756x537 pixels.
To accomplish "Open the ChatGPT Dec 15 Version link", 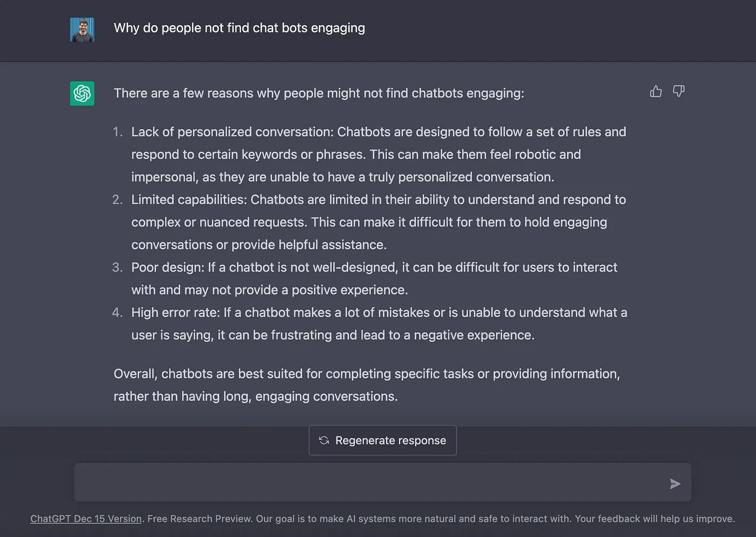I will coord(86,519).
